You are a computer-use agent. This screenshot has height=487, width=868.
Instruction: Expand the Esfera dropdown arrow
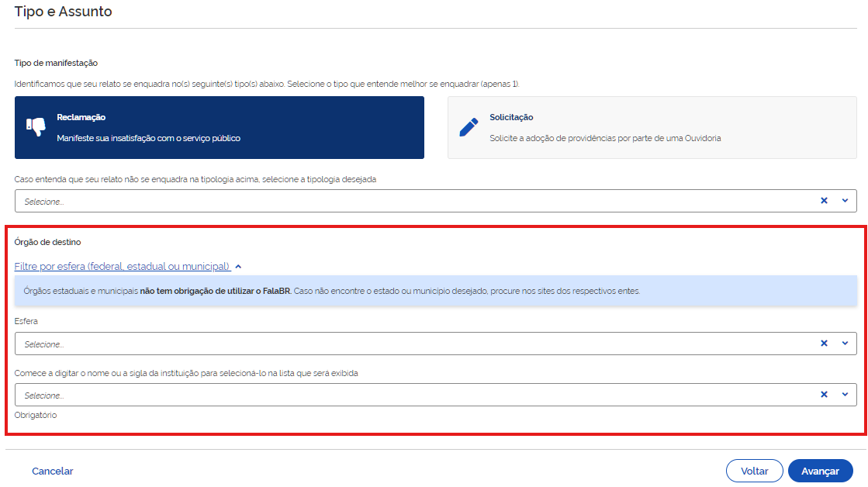click(x=845, y=344)
